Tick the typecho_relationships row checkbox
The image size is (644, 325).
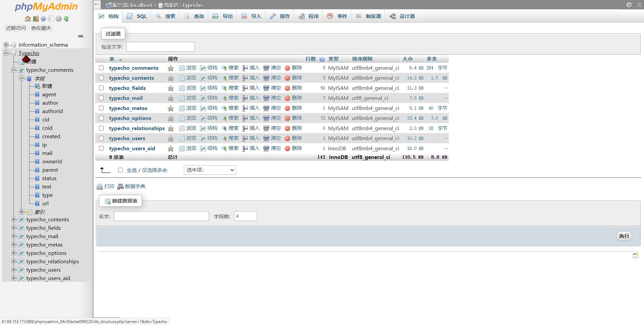click(101, 128)
